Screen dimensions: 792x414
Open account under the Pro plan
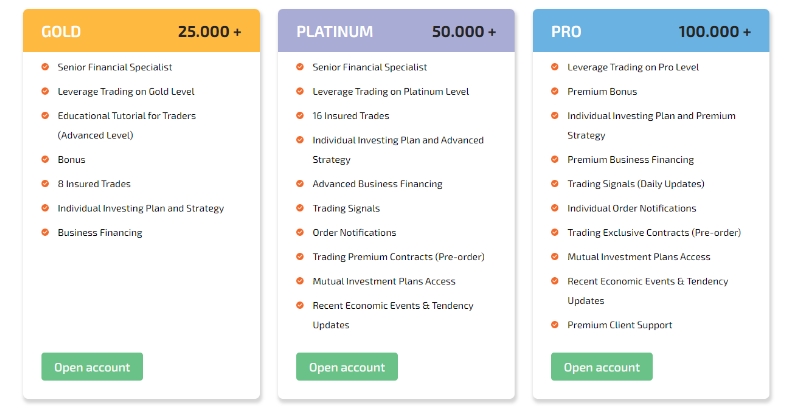tap(602, 367)
